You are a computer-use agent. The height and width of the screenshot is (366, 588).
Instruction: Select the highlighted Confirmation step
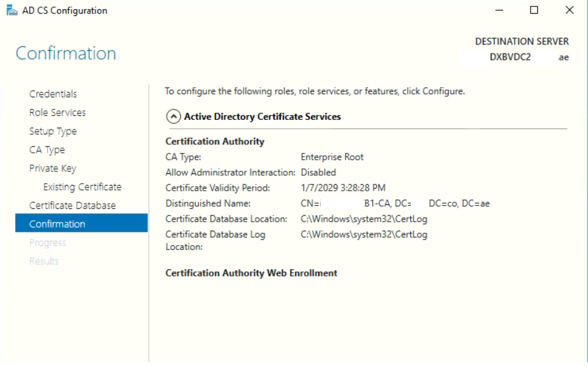[81, 223]
